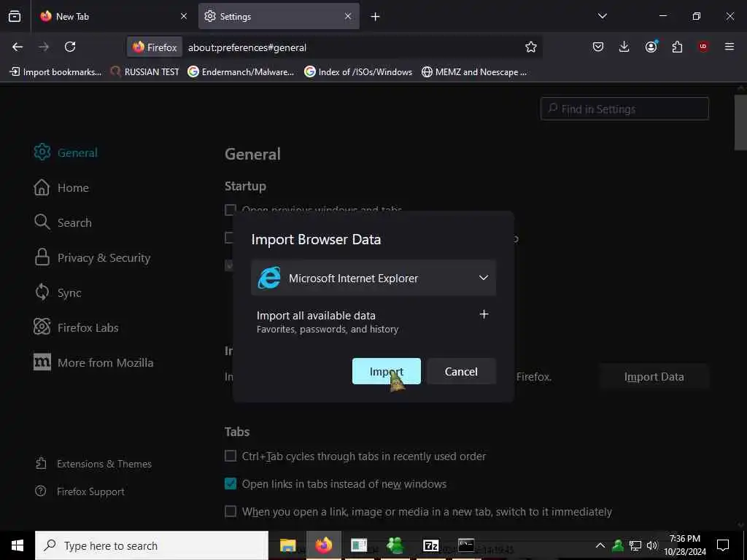The image size is (747, 560).
Task: Open Sync settings category
Action: (58, 292)
